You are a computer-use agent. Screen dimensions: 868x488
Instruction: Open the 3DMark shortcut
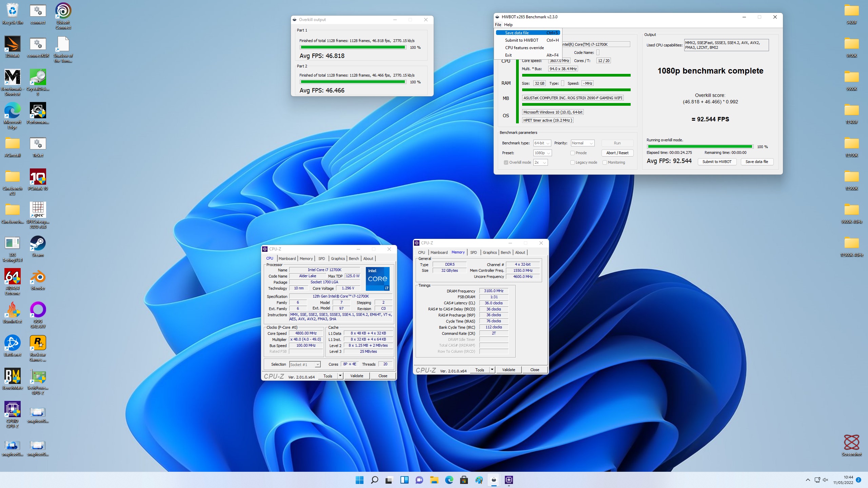point(13,47)
